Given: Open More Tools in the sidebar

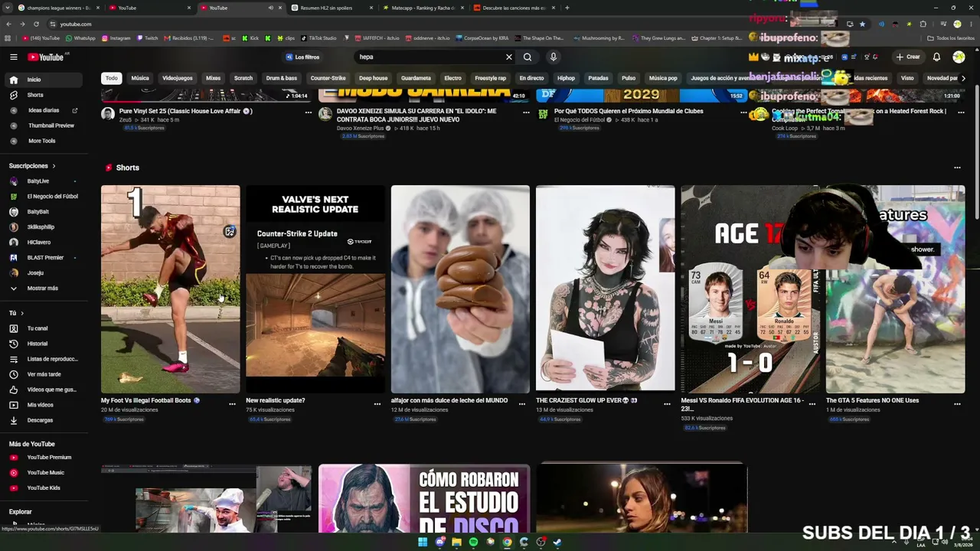Looking at the screenshot, I should 44,141.
